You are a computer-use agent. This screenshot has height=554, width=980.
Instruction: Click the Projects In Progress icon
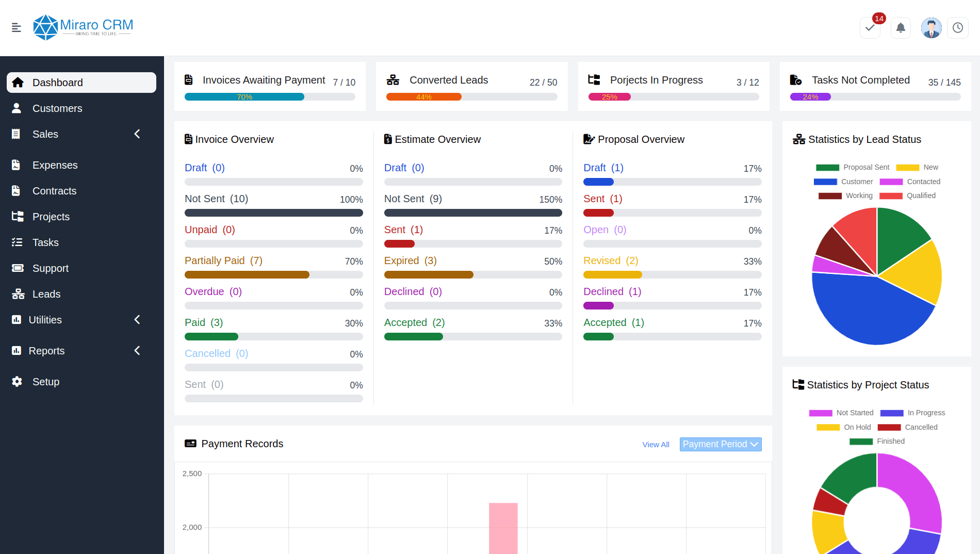coord(594,80)
